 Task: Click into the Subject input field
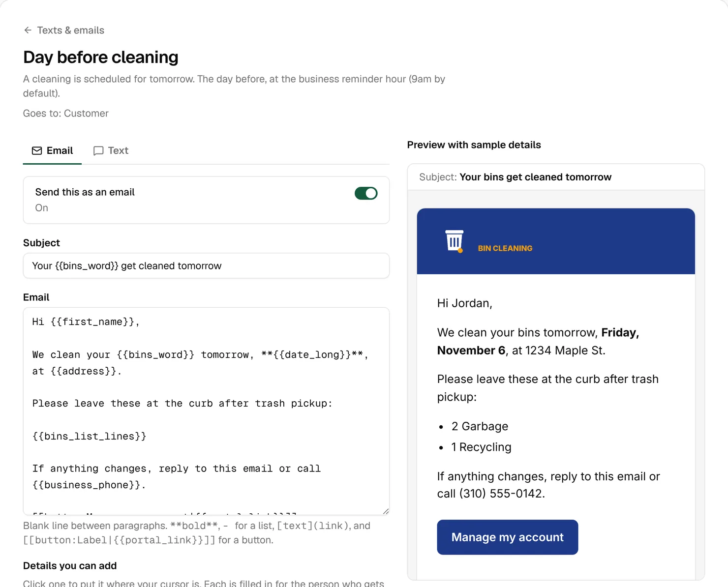pyautogui.click(x=206, y=266)
